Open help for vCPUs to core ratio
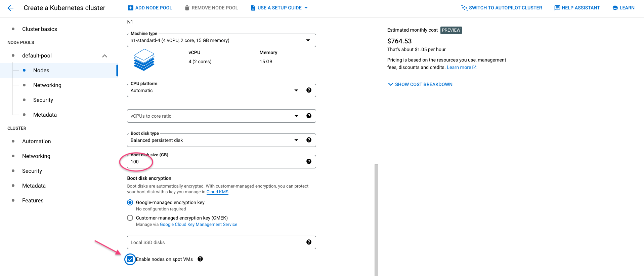This screenshot has width=644, height=276. click(x=309, y=116)
